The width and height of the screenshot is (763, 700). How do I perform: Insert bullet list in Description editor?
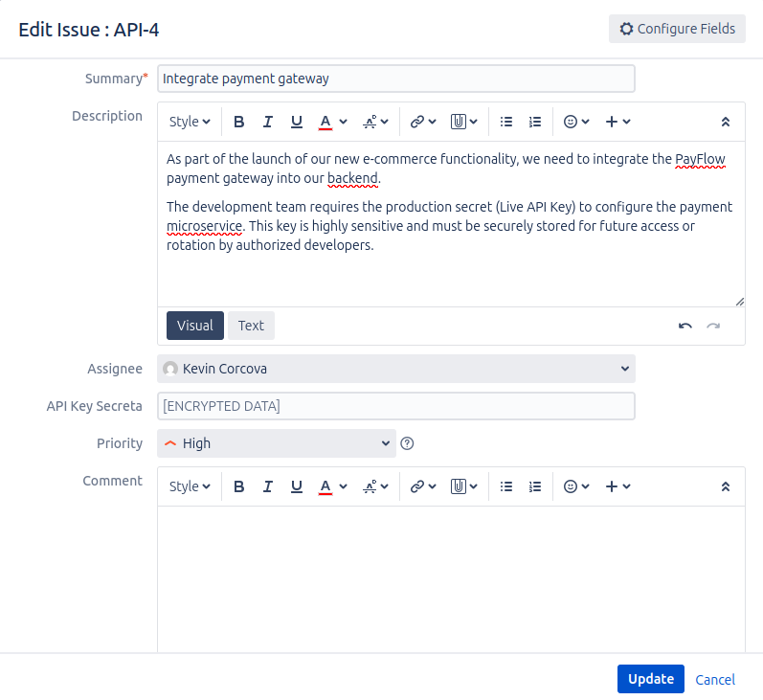pyautogui.click(x=506, y=122)
